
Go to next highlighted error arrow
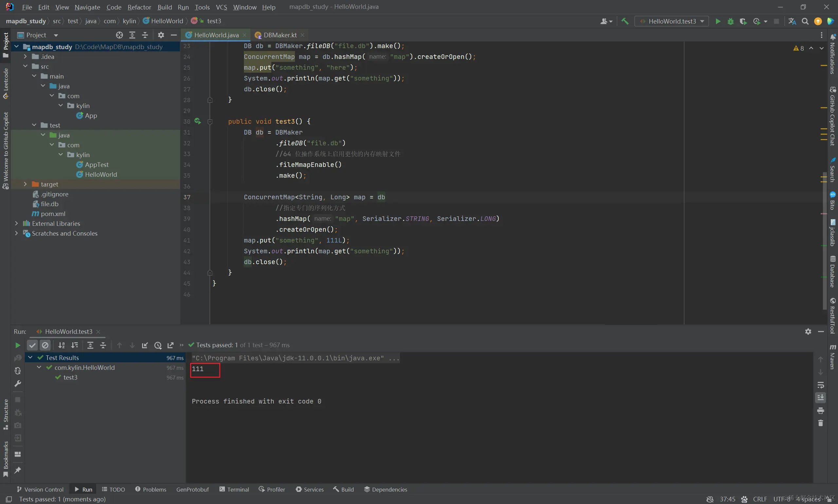pyautogui.click(x=821, y=48)
